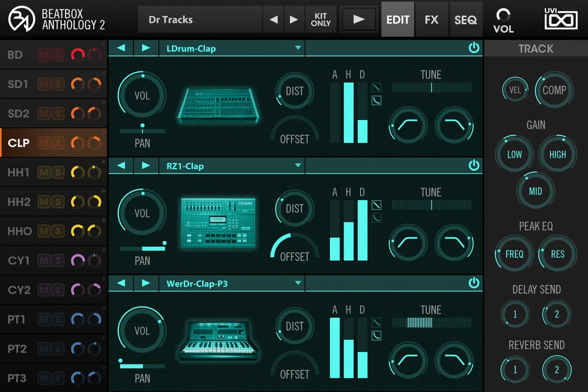Click the KIT ONLY button
Viewport: 588px width, 392px height.
coord(320,20)
